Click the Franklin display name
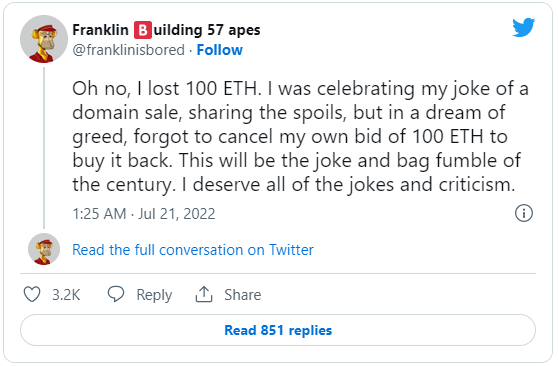 pos(100,30)
